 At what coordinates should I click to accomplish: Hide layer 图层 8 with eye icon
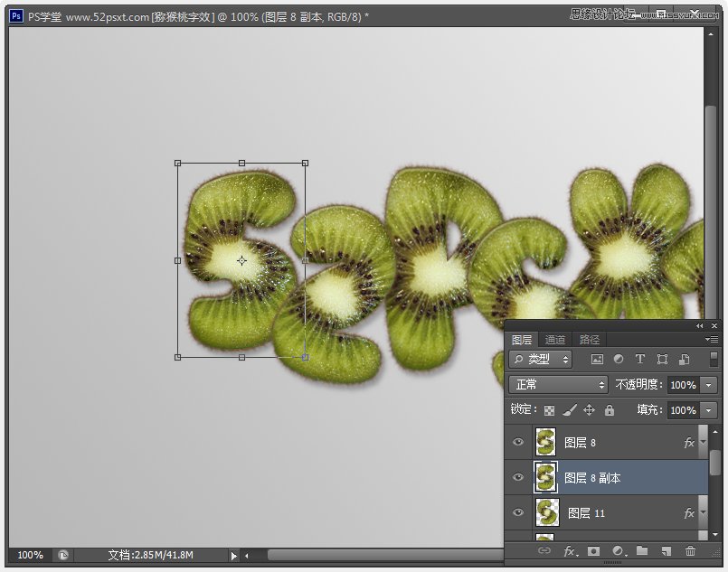point(518,443)
